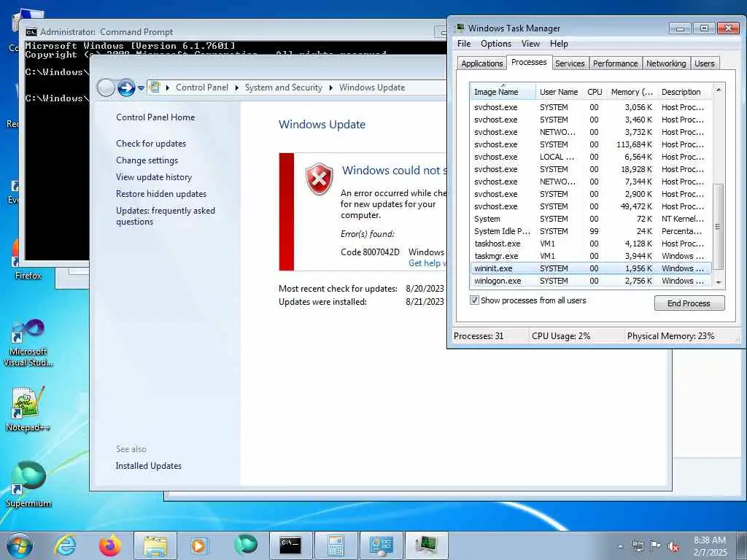Show hidden tray icons arrow
Viewport: 747px width, 560px height.
(x=620, y=546)
